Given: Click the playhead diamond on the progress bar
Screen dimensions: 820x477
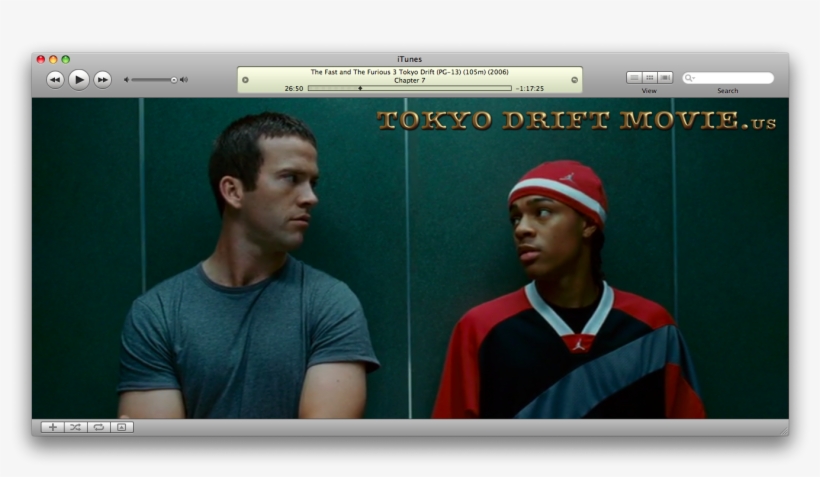Looking at the screenshot, I should pyautogui.click(x=360, y=88).
